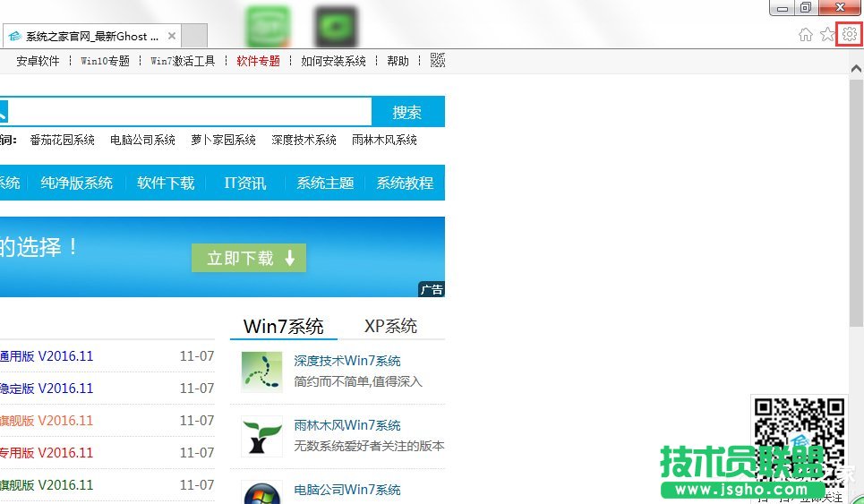Open the 电脑公司Win7系统 link
Image resolution: width=864 pixels, height=504 pixels.
tap(347, 490)
